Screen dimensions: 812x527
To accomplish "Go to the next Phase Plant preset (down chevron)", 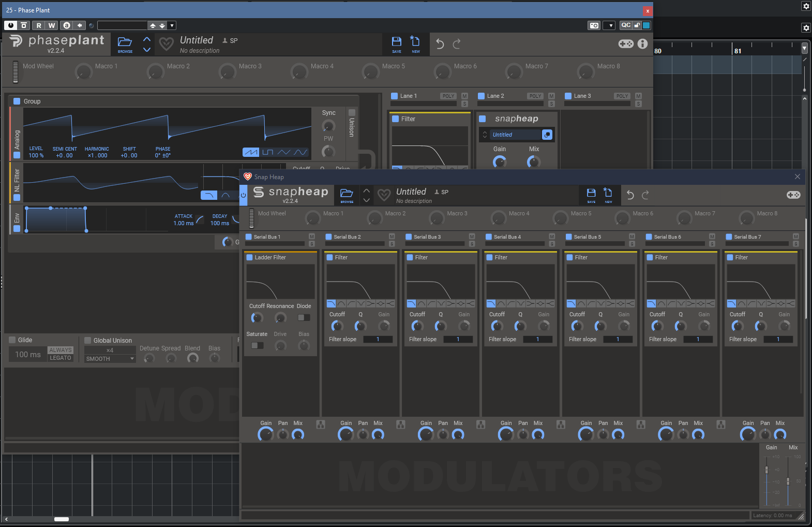I will [x=147, y=50].
